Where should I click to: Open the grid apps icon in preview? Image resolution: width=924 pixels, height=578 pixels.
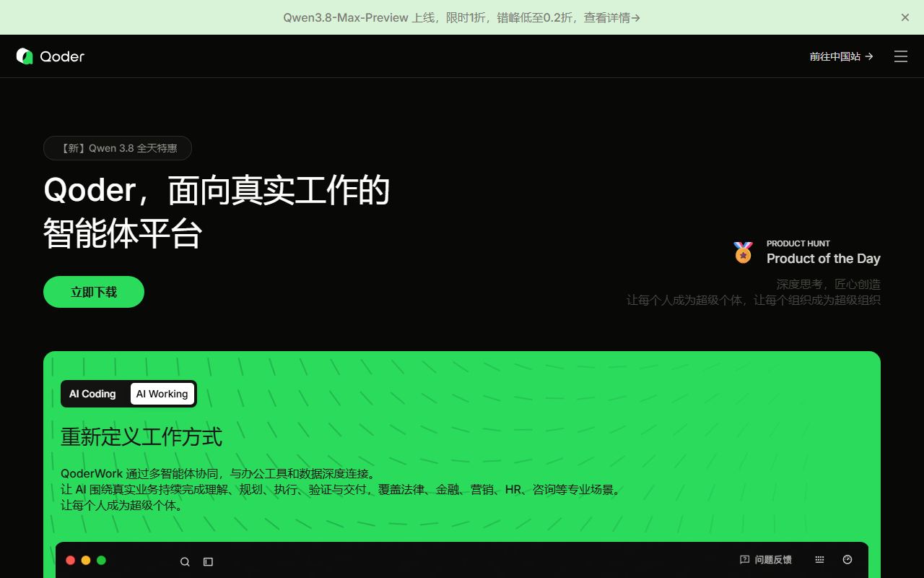coord(819,560)
